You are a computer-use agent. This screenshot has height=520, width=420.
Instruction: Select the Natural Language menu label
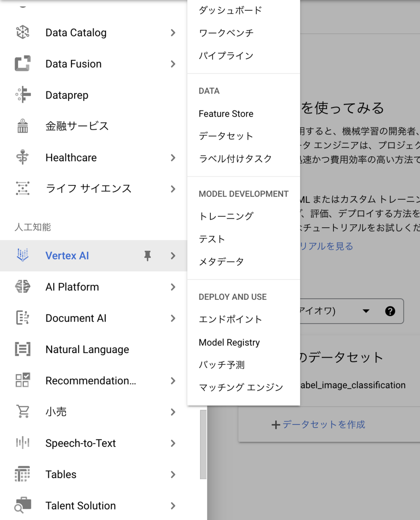[x=87, y=349]
